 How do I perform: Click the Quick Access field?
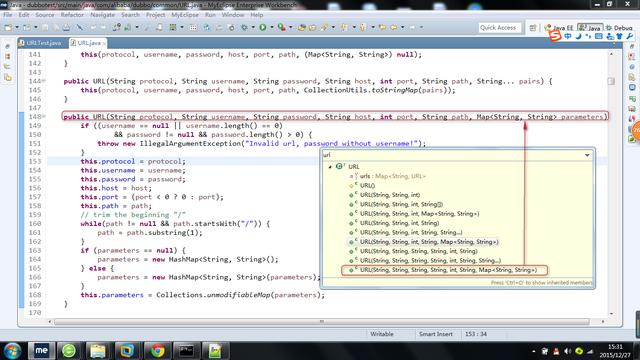tap(500, 28)
